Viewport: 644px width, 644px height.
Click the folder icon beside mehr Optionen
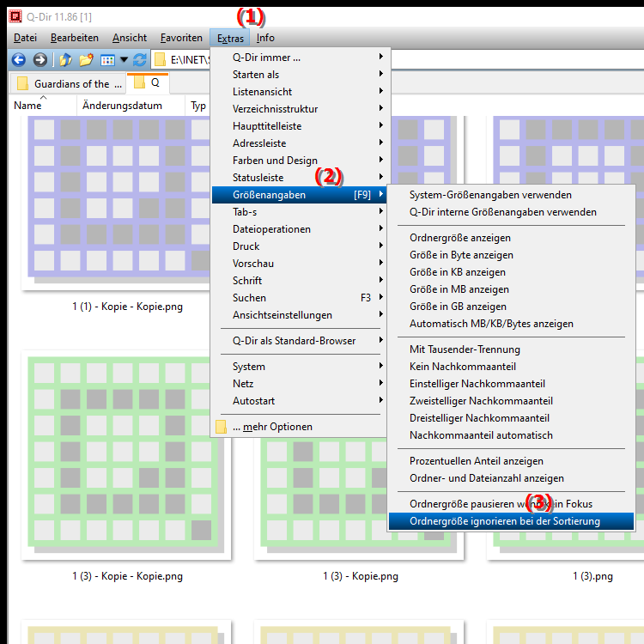221,427
